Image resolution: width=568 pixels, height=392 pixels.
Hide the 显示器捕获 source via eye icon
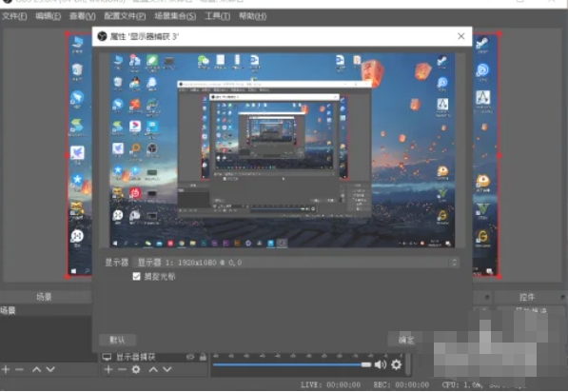pos(190,357)
